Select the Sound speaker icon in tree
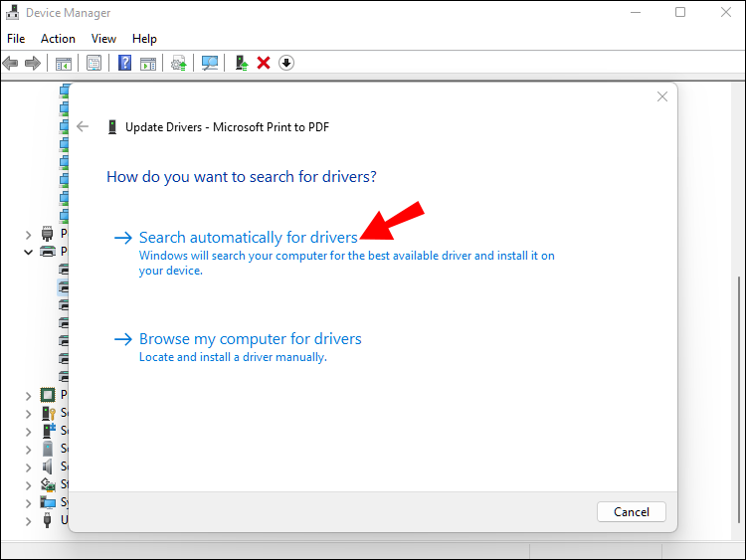746x560 pixels. (47, 467)
